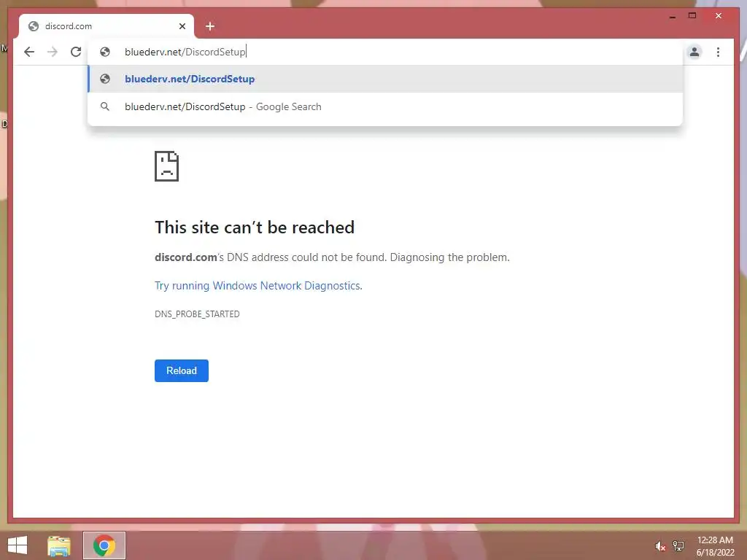This screenshot has height=560, width=747.
Task: Open the Windows Start button
Action: (18, 545)
